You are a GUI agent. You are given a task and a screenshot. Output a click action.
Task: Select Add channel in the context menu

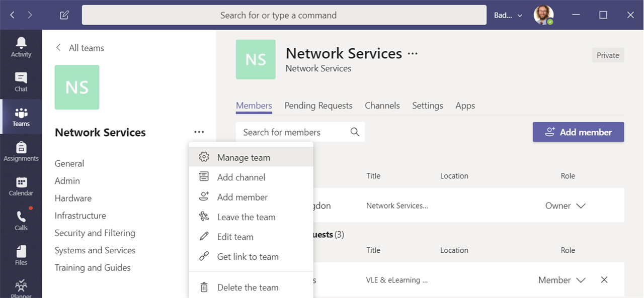click(x=251, y=177)
